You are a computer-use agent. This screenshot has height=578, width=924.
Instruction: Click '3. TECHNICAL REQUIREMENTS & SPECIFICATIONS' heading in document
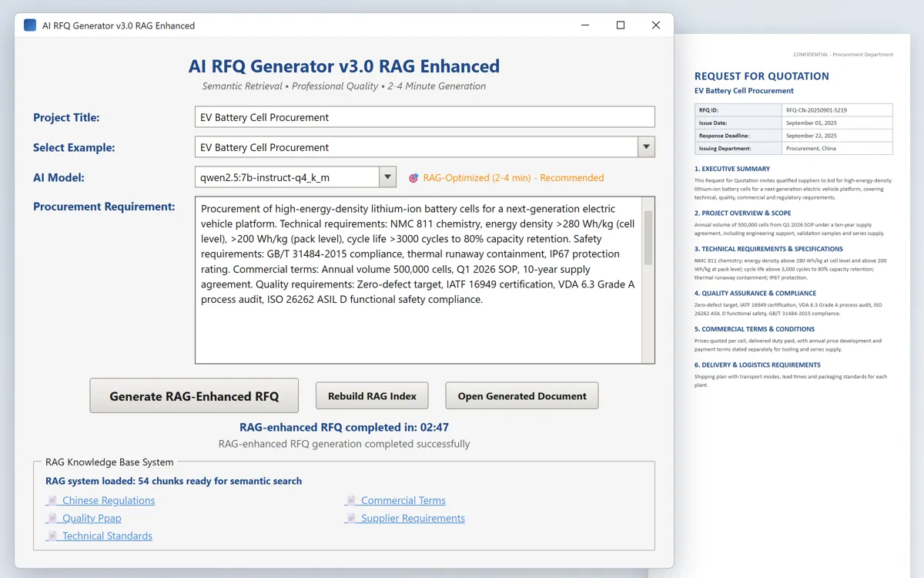pyautogui.click(x=768, y=249)
